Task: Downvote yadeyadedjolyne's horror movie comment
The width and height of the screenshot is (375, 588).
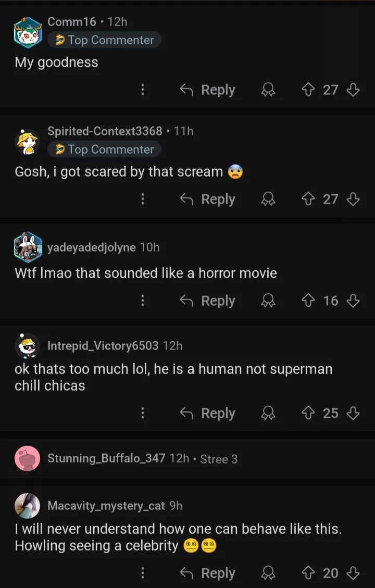Action: pos(353,301)
